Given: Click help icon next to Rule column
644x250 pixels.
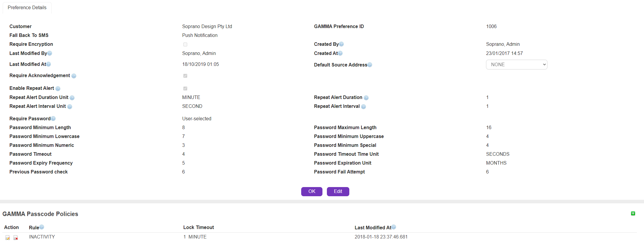Looking at the screenshot, I should point(42,227).
